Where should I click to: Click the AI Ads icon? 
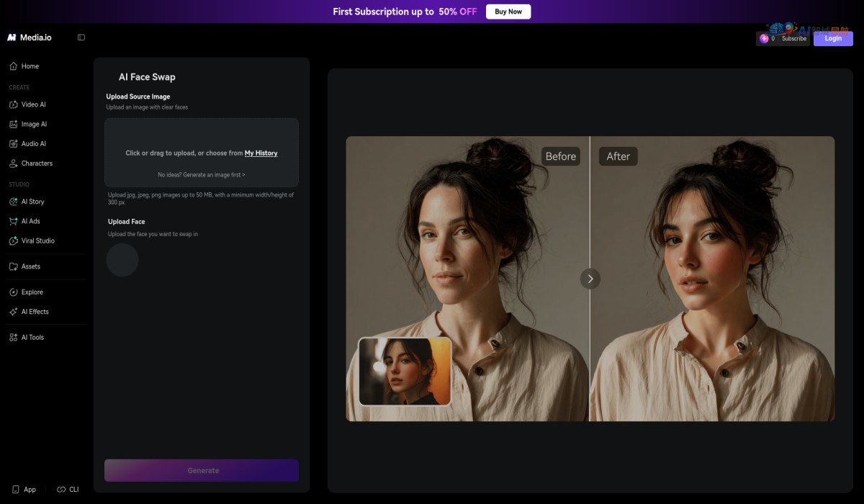(14, 221)
